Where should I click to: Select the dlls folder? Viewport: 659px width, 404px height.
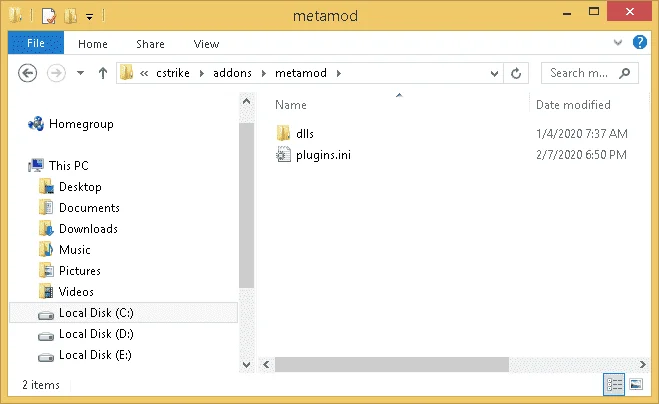[305, 134]
